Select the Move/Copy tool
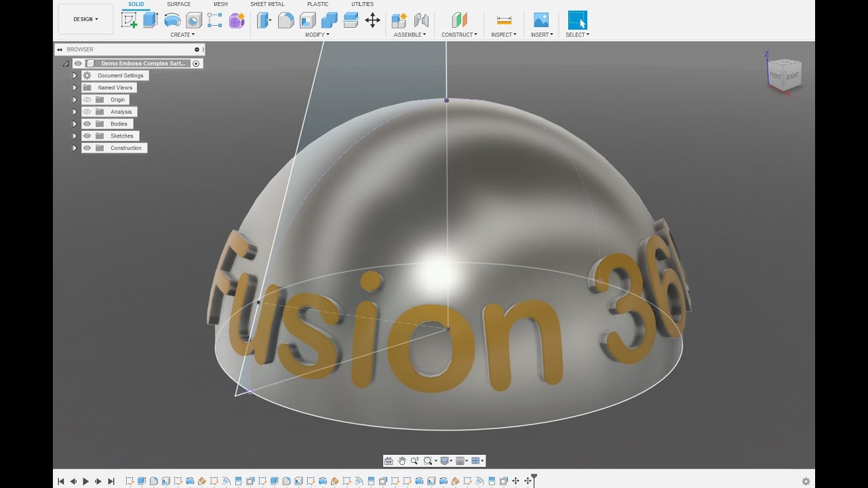The image size is (868, 488). click(372, 20)
